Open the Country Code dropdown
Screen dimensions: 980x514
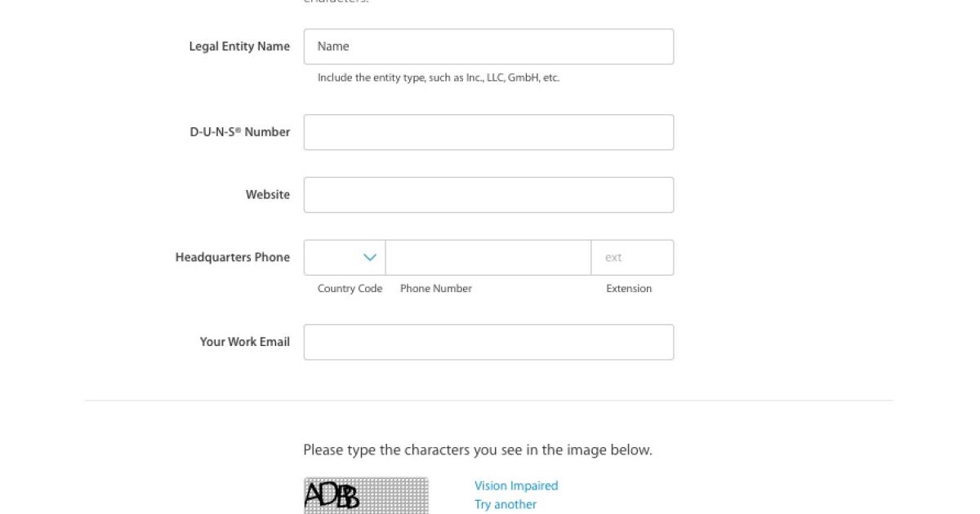point(345,258)
